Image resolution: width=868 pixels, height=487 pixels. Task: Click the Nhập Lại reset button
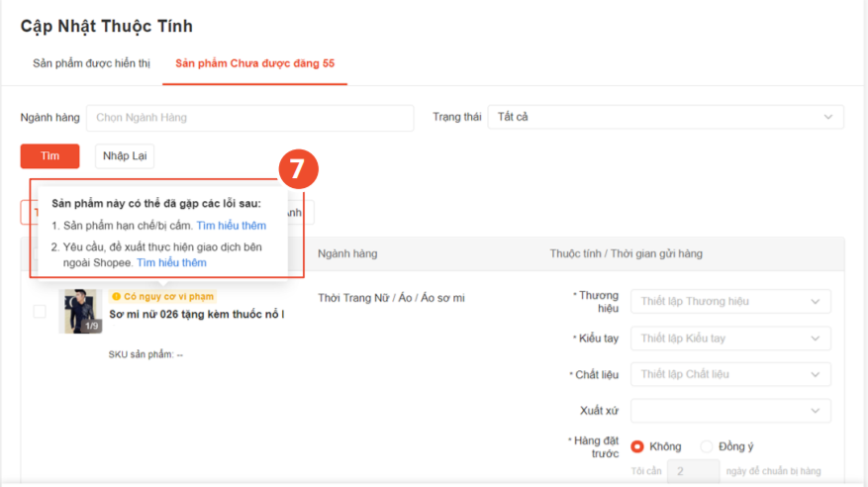click(x=125, y=156)
